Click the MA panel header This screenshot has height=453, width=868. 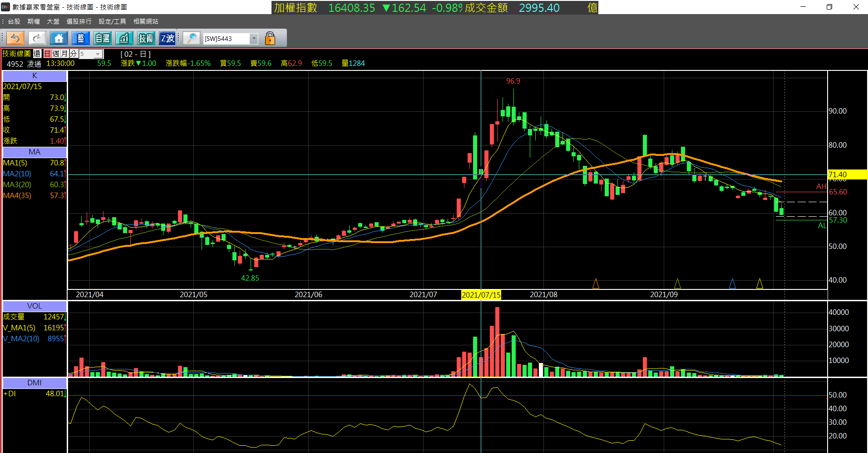tap(35, 152)
